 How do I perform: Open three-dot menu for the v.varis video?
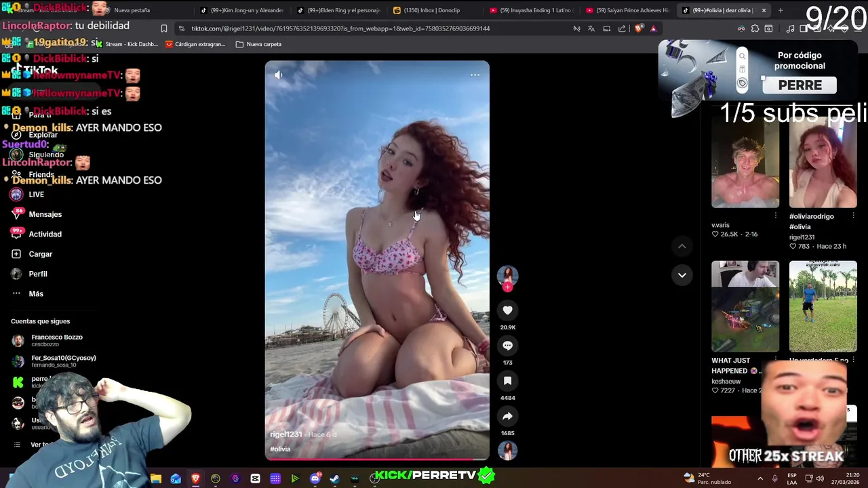click(x=776, y=216)
